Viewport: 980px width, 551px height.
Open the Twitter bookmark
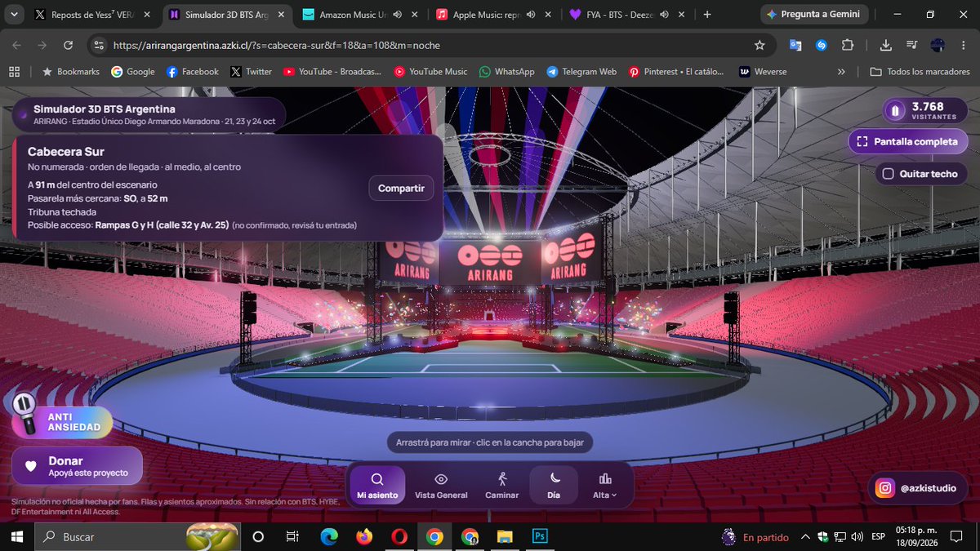[x=251, y=72]
